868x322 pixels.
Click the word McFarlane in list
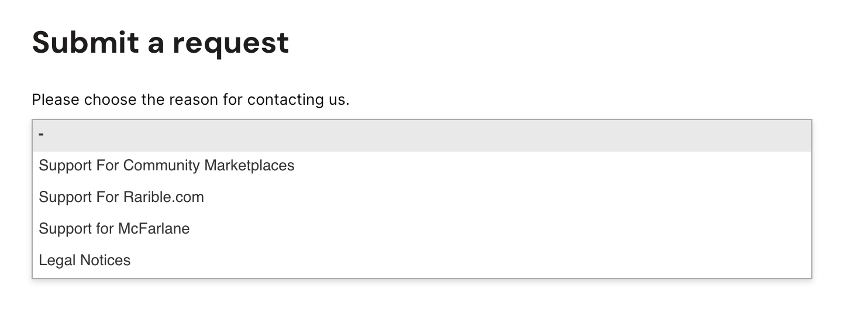point(154,228)
